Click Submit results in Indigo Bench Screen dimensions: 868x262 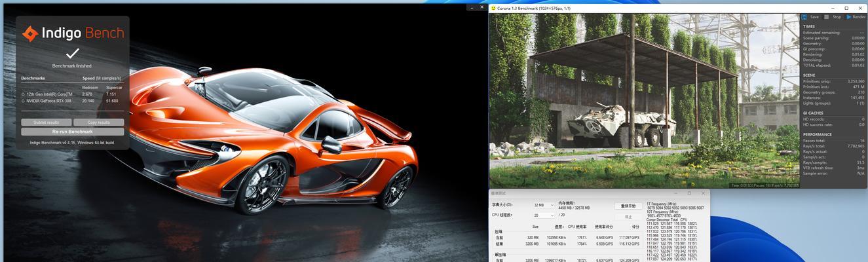pyautogui.click(x=47, y=122)
